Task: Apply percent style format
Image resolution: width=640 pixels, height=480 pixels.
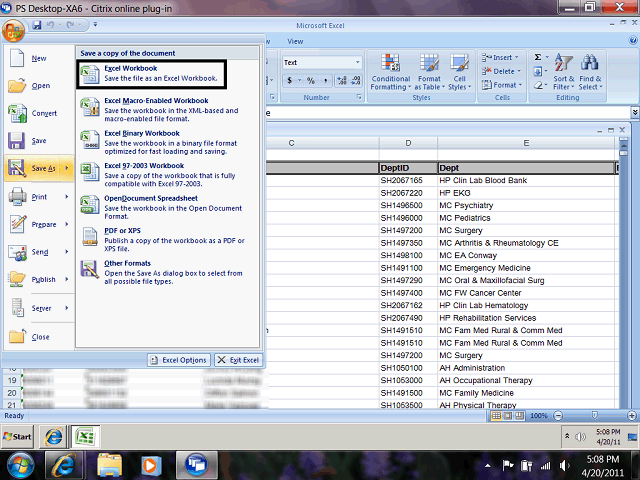Action: pos(311,80)
